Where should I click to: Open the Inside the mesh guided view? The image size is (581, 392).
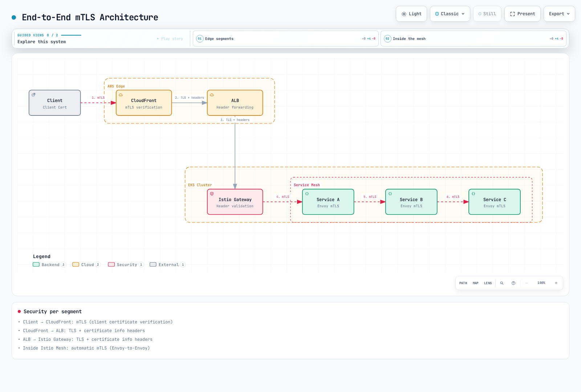coord(474,38)
